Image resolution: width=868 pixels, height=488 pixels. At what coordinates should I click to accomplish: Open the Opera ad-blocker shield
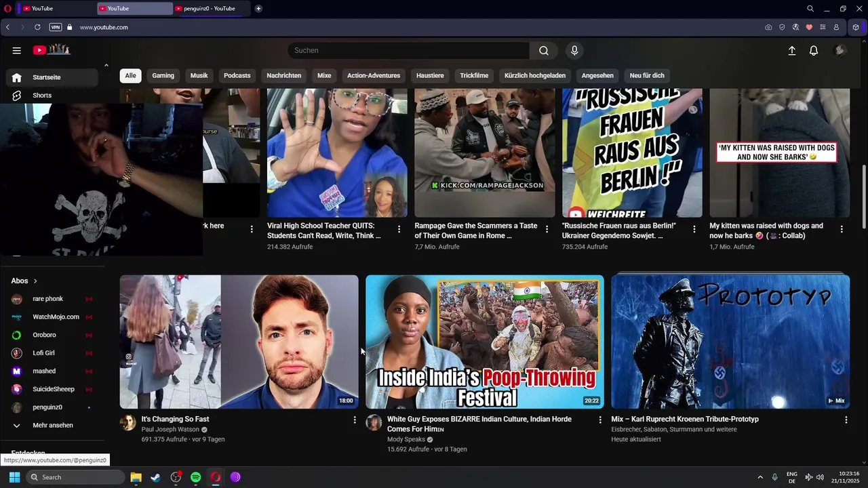click(x=782, y=27)
